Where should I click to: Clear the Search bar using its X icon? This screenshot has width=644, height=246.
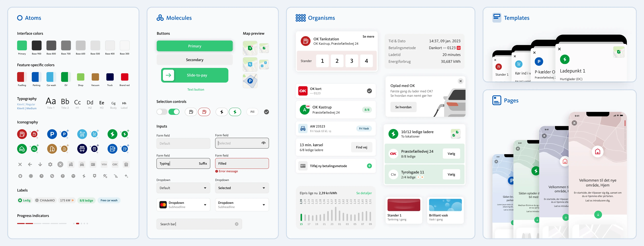tap(237, 224)
